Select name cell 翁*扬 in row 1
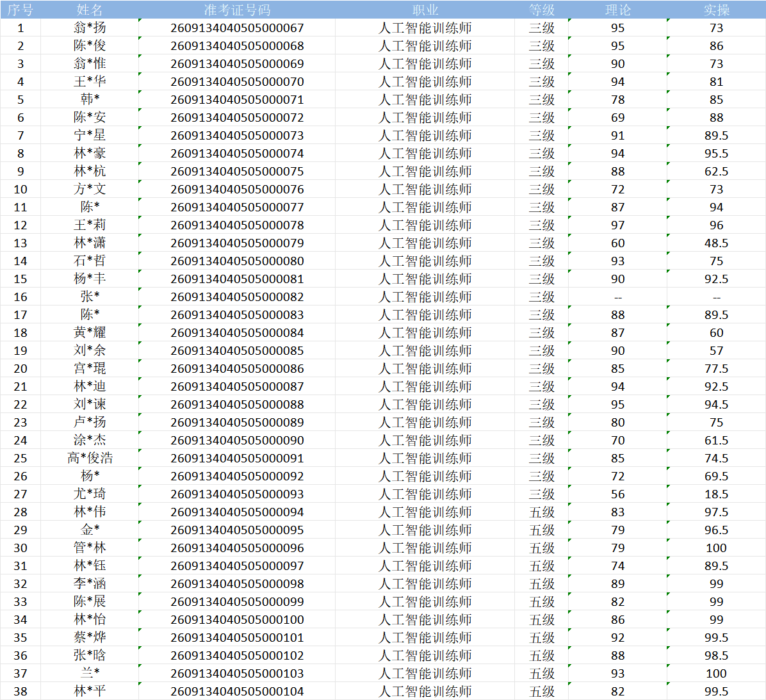The width and height of the screenshot is (766, 700). [x=90, y=28]
